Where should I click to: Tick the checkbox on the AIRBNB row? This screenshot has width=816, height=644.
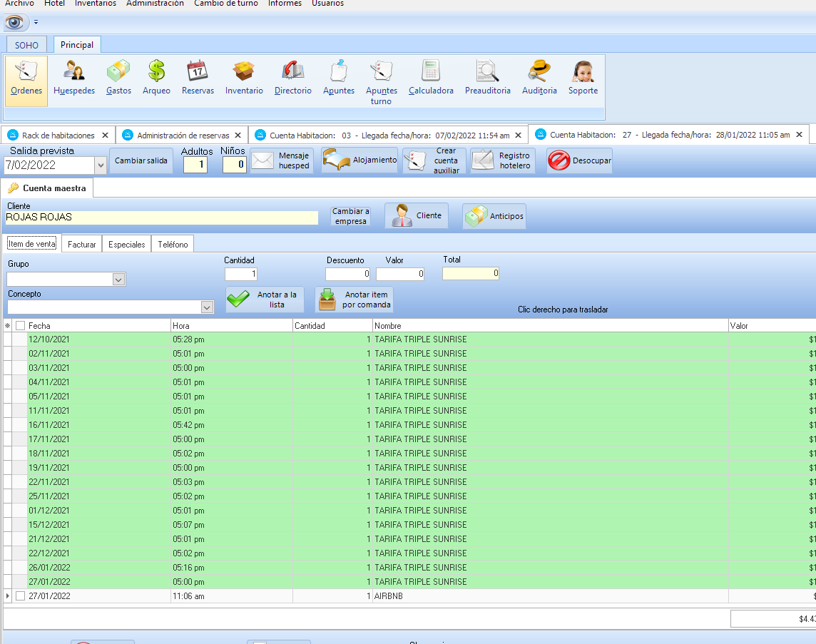tap(20, 596)
